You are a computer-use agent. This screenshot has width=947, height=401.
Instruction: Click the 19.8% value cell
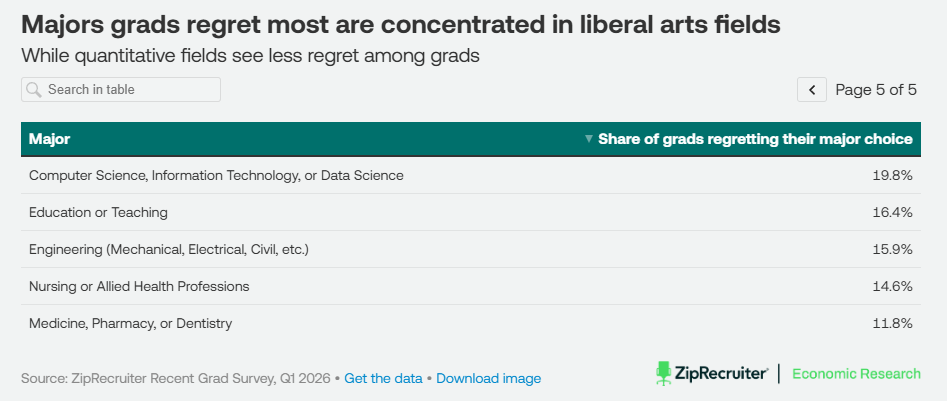pos(892,175)
